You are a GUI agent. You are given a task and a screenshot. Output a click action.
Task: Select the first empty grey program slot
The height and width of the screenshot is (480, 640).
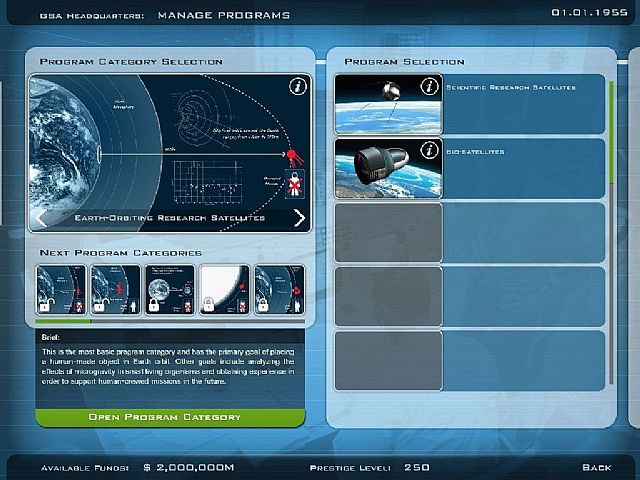click(x=387, y=232)
